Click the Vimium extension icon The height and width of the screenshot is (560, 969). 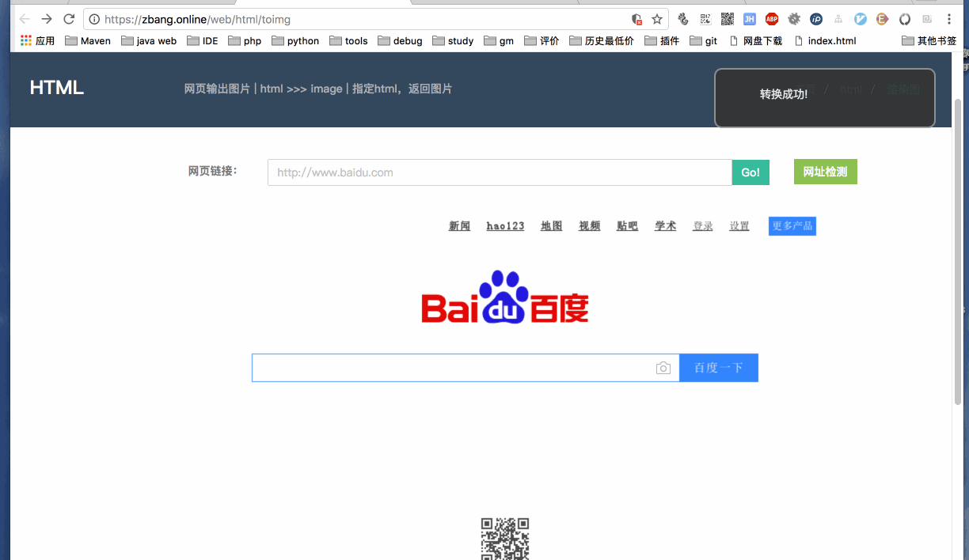860,19
